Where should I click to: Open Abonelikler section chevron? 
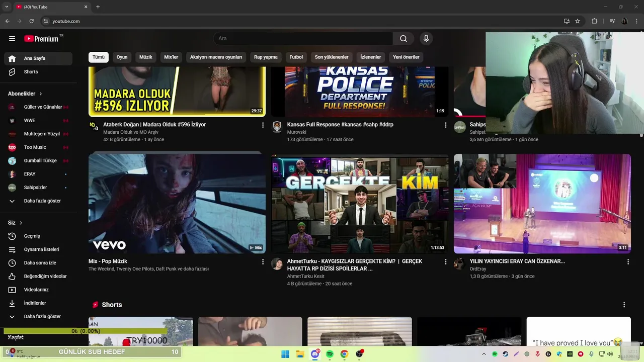point(41,94)
